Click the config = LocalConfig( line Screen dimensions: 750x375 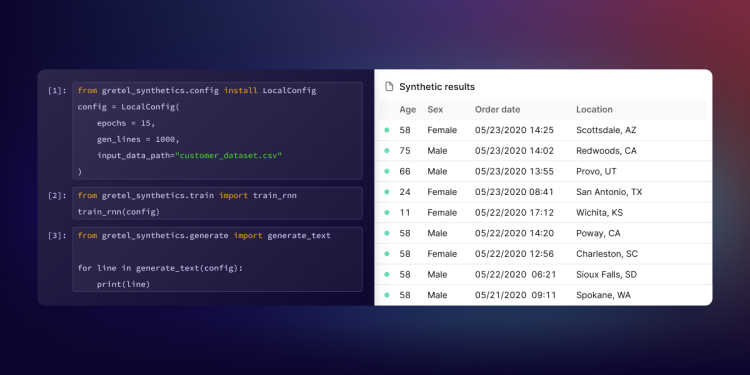129,107
